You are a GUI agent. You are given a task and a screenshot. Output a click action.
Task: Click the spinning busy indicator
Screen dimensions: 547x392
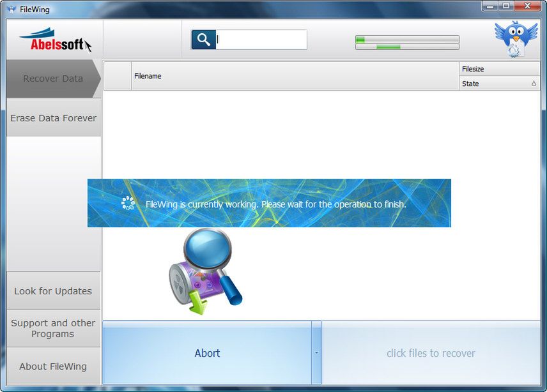click(128, 203)
